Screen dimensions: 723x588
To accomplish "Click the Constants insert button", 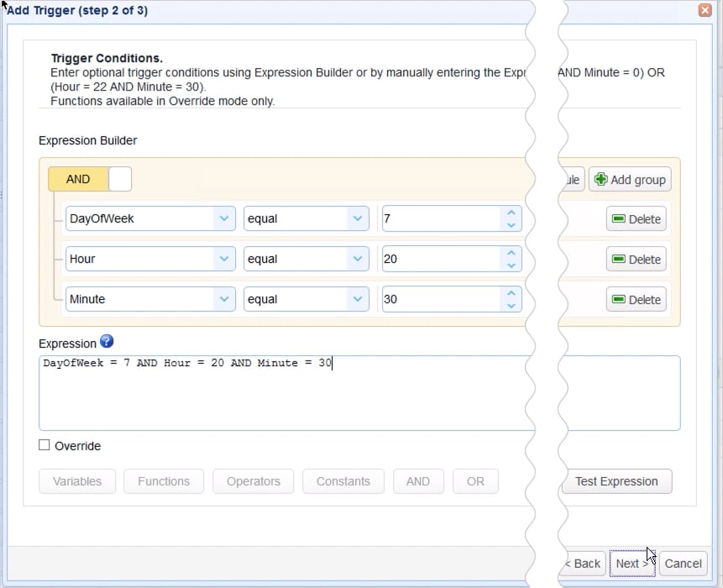I will click(343, 481).
